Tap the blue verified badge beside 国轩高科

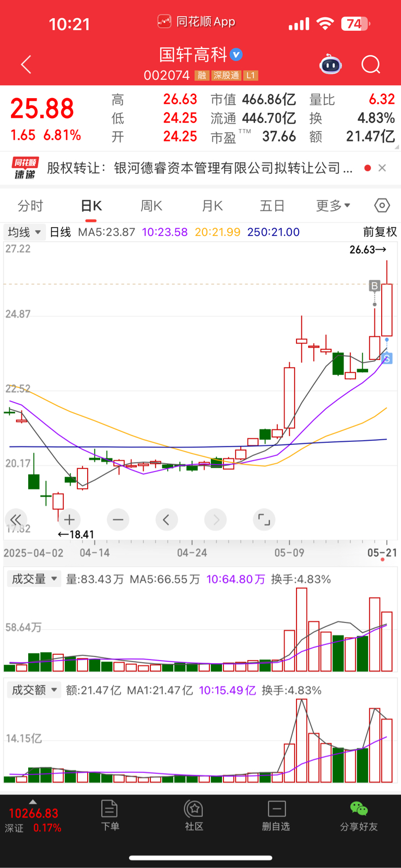(x=236, y=54)
